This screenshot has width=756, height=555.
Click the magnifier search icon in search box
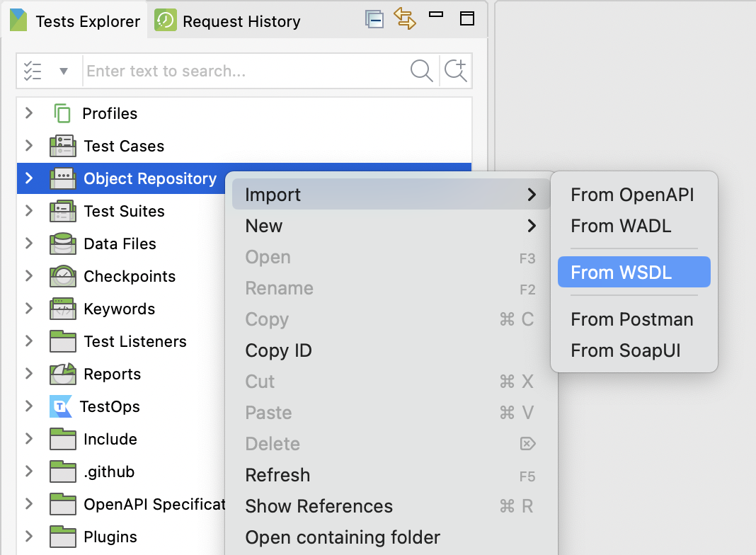click(x=421, y=71)
